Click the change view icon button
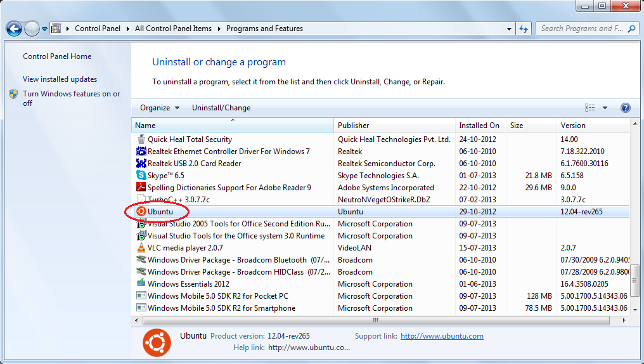Image resolution: width=644 pixels, height=364 pixels. click(589, 108)
